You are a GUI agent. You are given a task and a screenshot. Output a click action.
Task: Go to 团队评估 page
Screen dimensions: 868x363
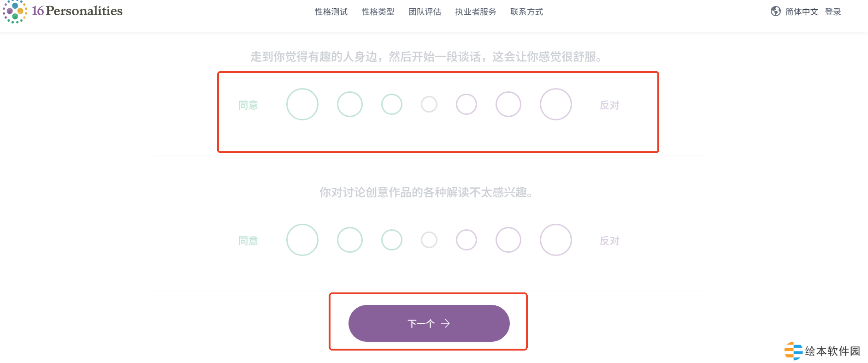click(x=425, y=12)
